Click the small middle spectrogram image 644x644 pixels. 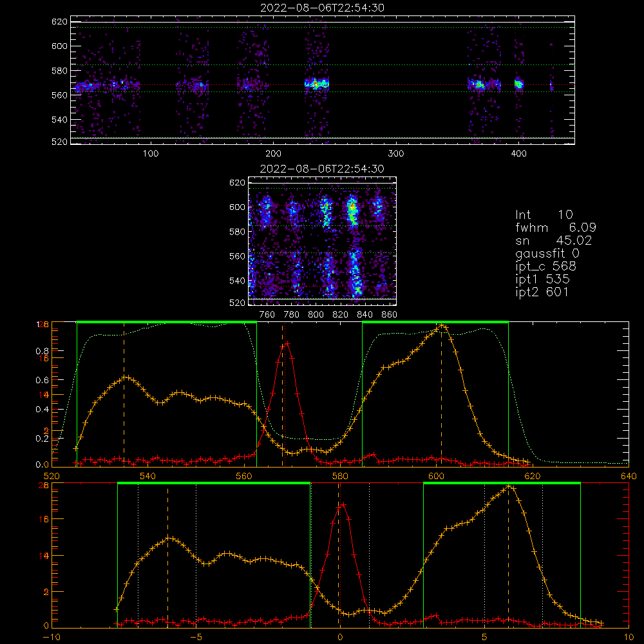(323, 241)
